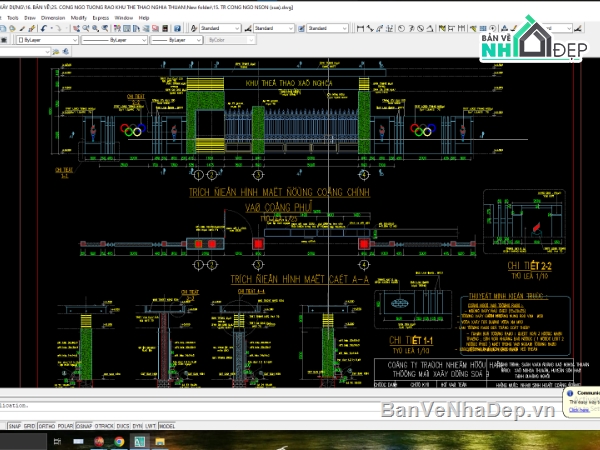
Task: Open the Modify menu
Action: 79,18
